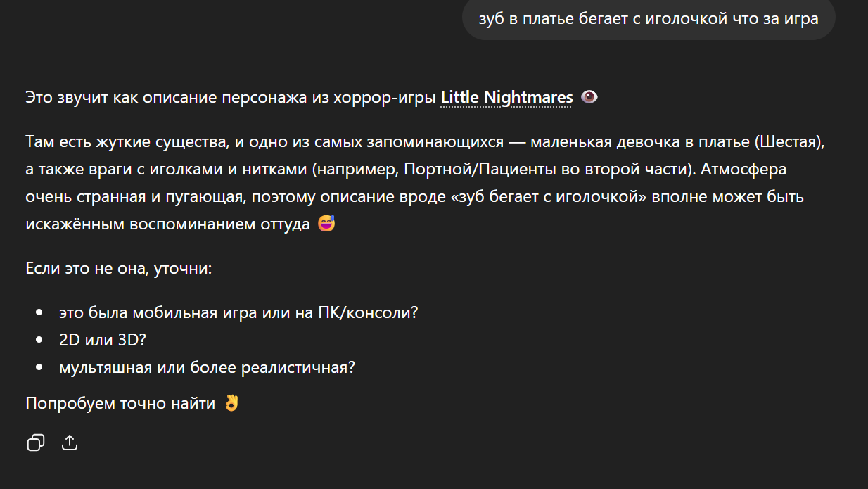Click the "Попробуем точно найти" text

[120, 404]
